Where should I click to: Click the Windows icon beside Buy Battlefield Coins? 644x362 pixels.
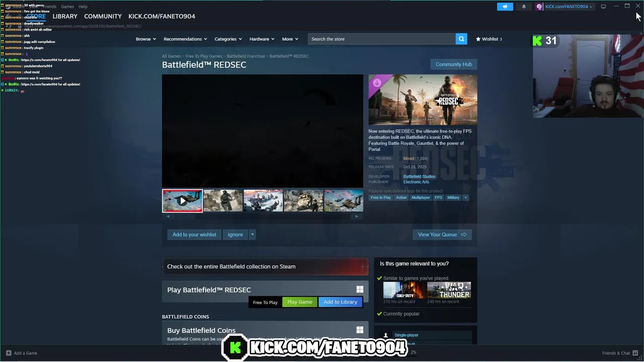(360, 330)
